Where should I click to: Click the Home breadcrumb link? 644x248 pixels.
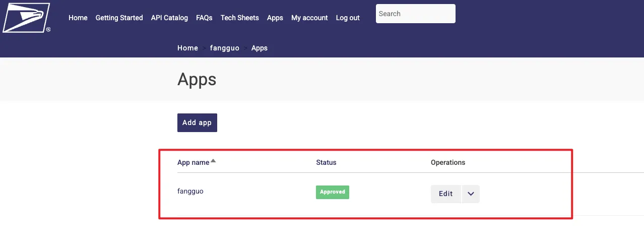point(187,48)
